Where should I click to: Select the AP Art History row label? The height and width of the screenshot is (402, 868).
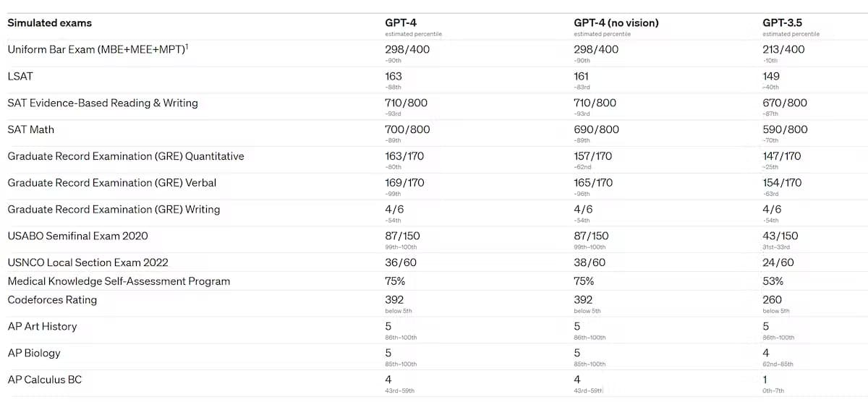tap(42, 327)
